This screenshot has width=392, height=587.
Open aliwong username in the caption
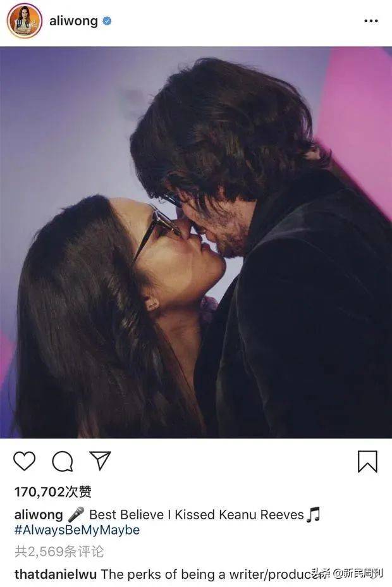click(x=39, y=515)
